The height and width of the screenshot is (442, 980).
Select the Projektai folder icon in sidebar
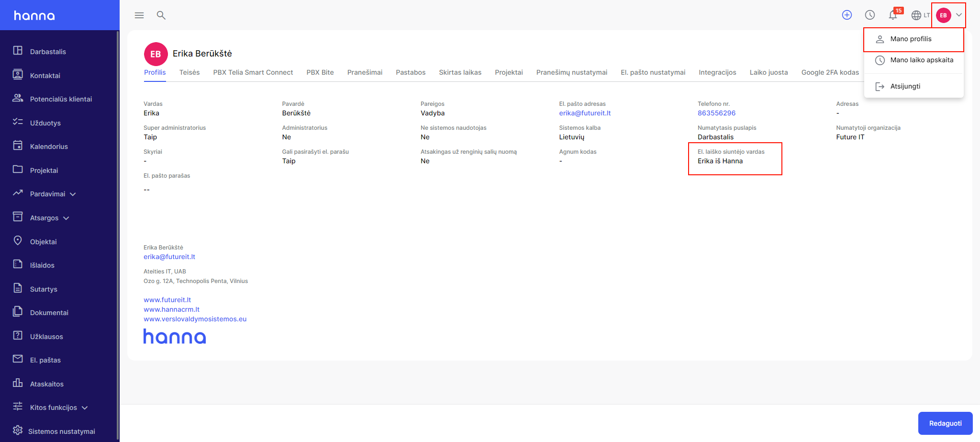18,170
